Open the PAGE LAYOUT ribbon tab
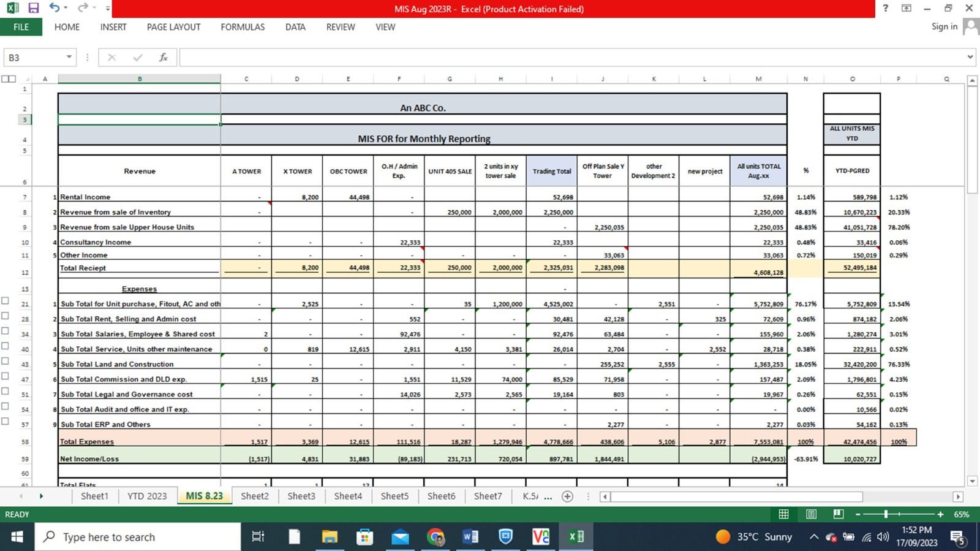 click(173, 27)
